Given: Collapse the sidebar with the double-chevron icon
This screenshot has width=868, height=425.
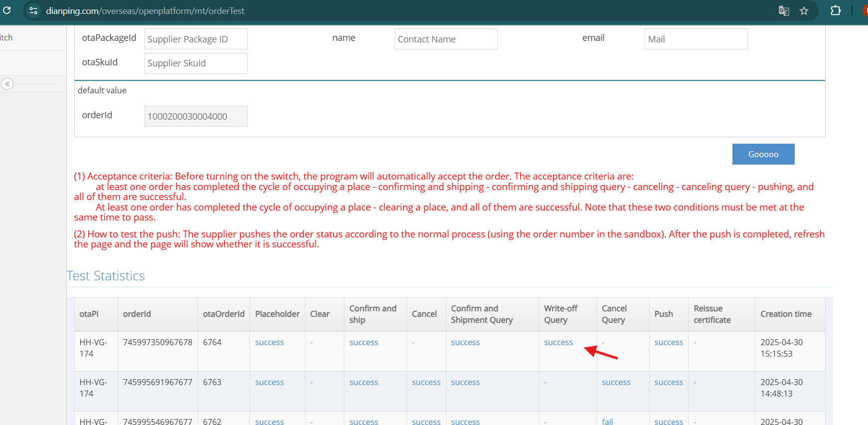Looking at the screenshot, I should [7, 84].
